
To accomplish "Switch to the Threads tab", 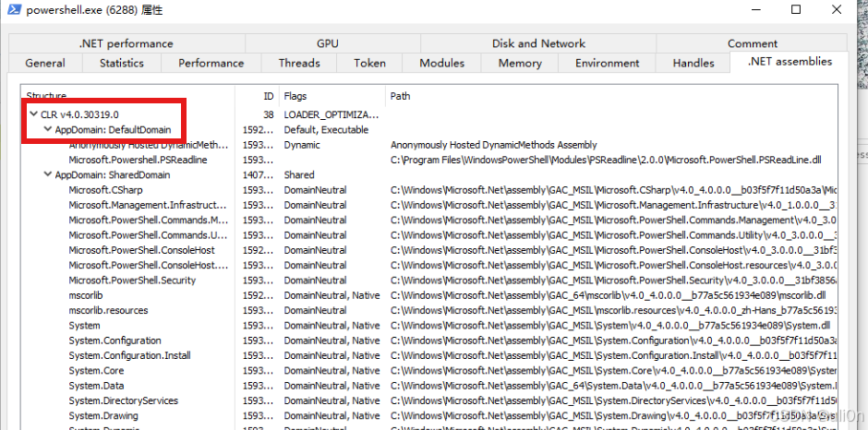I will [x=299, y=63].
